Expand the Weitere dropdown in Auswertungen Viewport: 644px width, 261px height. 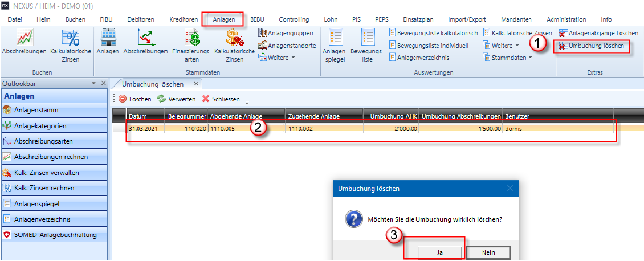coord(502,46)
